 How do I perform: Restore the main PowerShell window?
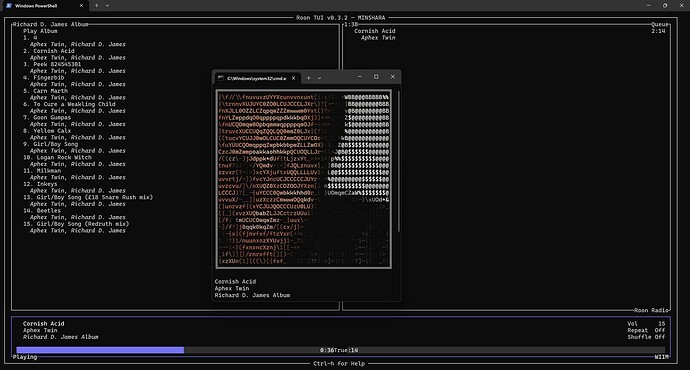665,6
